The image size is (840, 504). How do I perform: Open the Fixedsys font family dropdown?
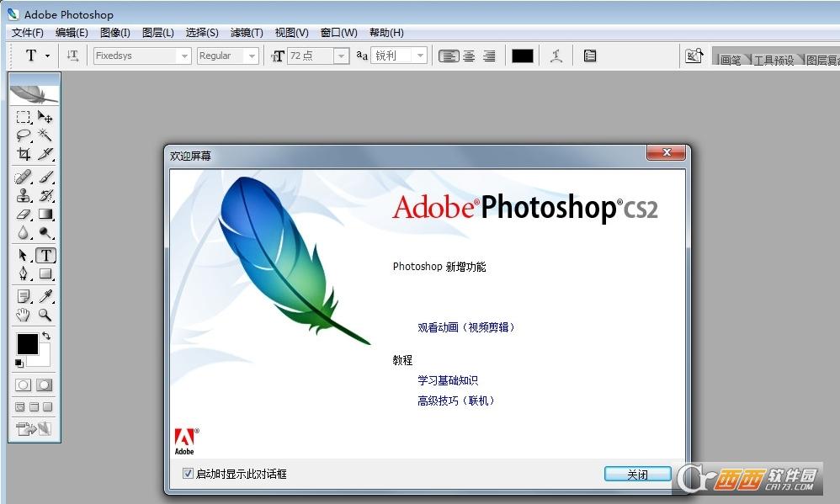(185, 56)
